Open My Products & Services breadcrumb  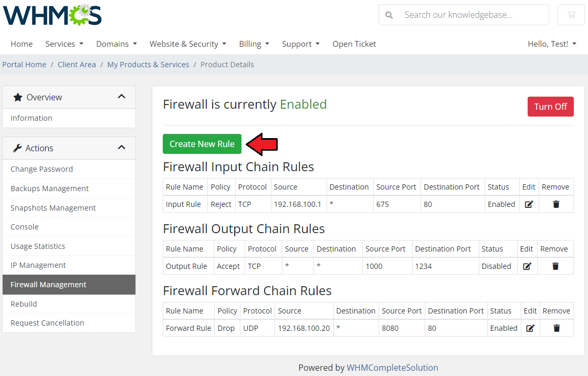[x=148, y=65]
